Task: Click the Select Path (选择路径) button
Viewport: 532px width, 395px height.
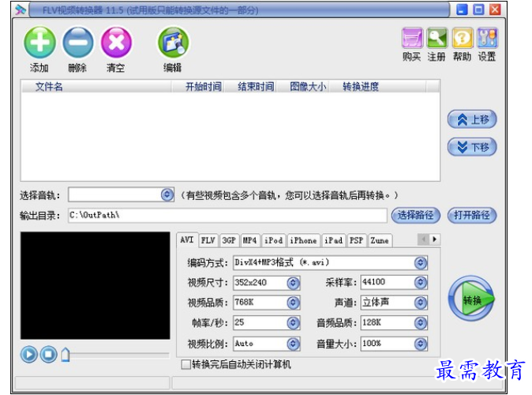Action: coord(416,215)
